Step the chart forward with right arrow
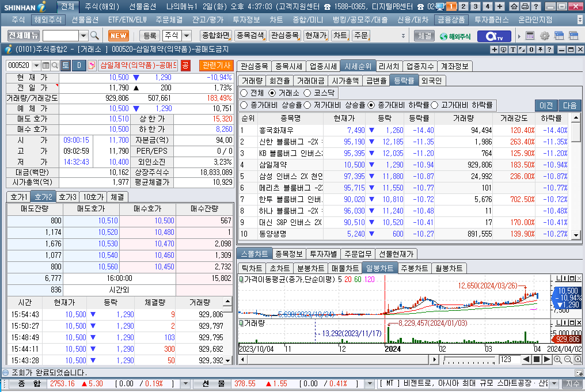The image size is (585, 392). 546,360
